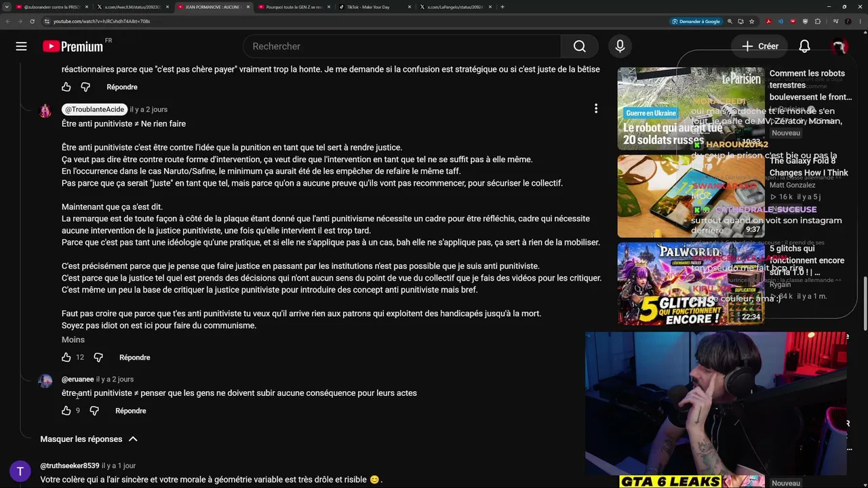The image size is (868, 488).
Task: Dislike the @TroublanteAcide comment
Action: [98, 357]
